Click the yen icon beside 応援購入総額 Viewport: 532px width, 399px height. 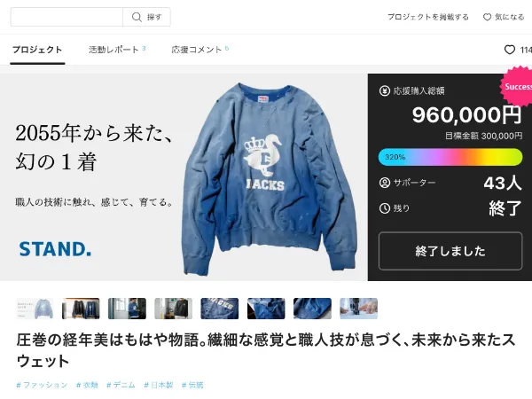[x=385, y=91]
